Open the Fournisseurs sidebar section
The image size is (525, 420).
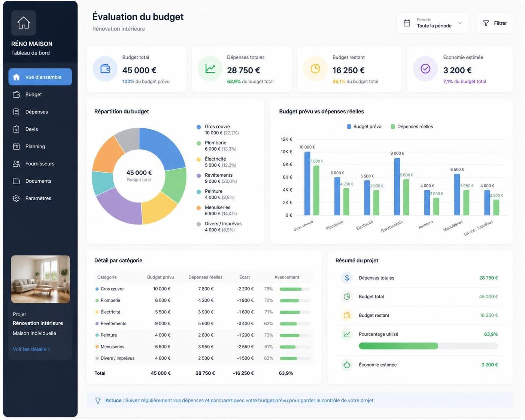click(40, 164)
